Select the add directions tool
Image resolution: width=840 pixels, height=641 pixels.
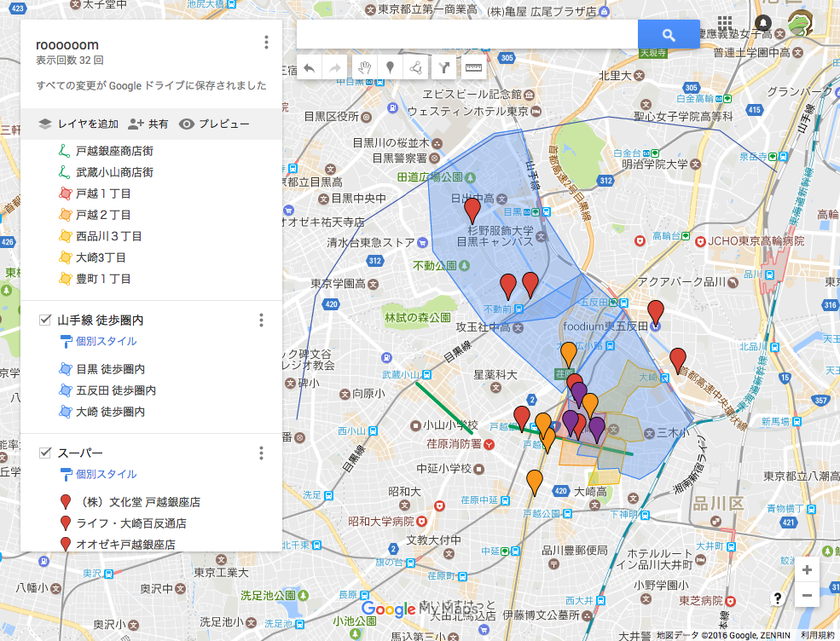click(x=443, y=67)
